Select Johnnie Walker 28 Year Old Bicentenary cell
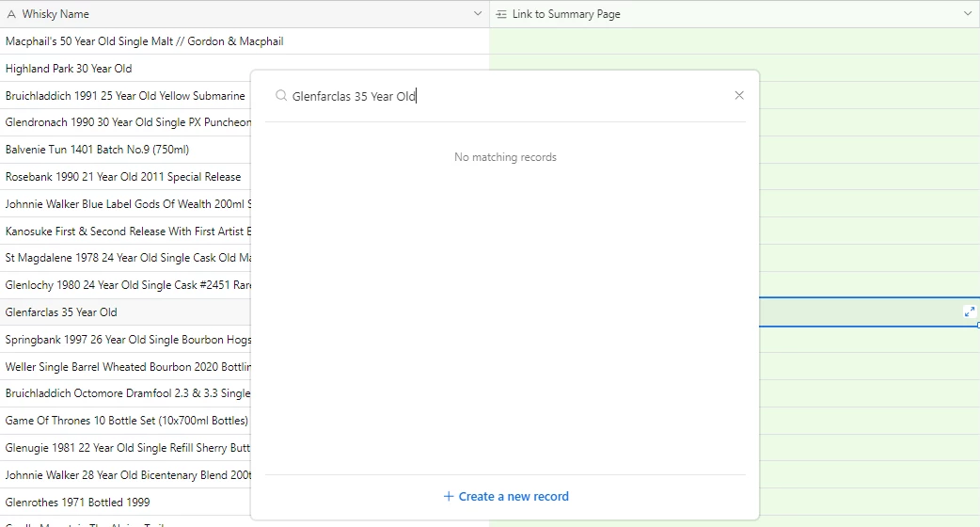This screenshot has width=980, height=527. (125, 475)
